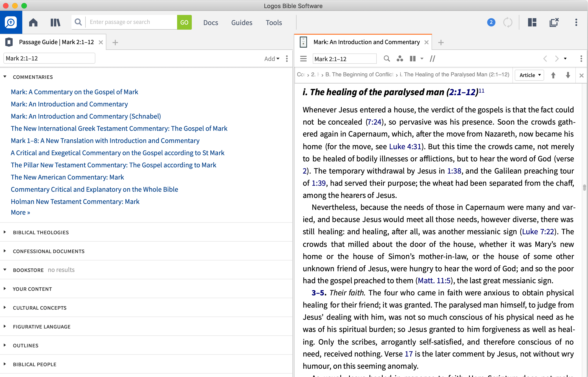The image size is (588, 377).
Task: Open Mark: An Introduction and Commentary (Schnabel)
Action: coord(86,116)
